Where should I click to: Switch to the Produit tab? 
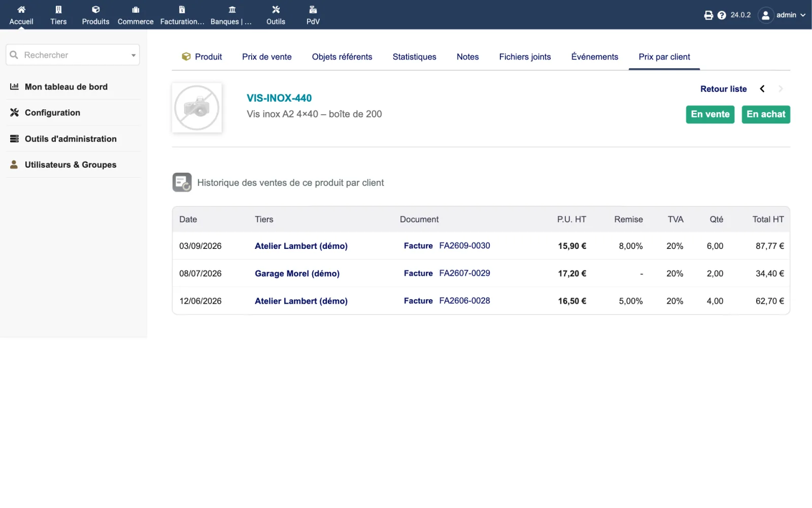(x=202, y=57)
